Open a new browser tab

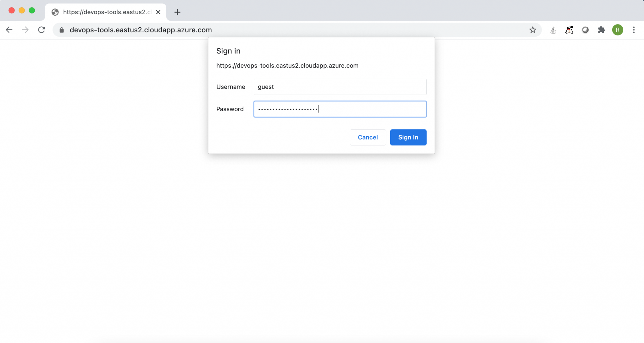tap(177, 12)
